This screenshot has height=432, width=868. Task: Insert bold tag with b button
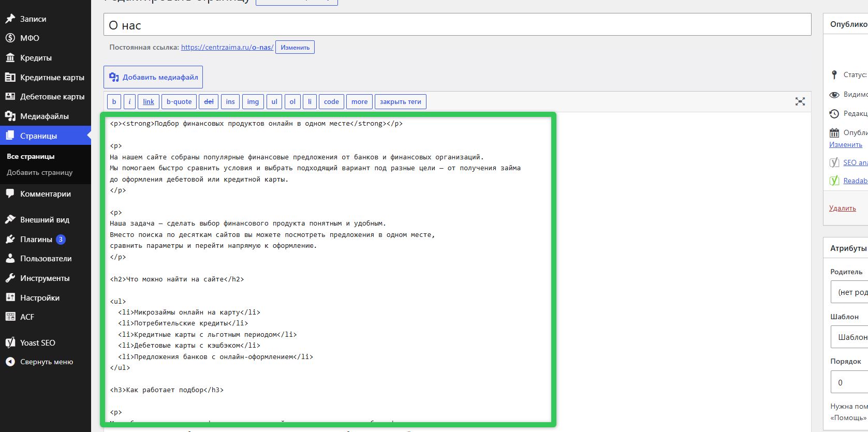coord(114,101)
